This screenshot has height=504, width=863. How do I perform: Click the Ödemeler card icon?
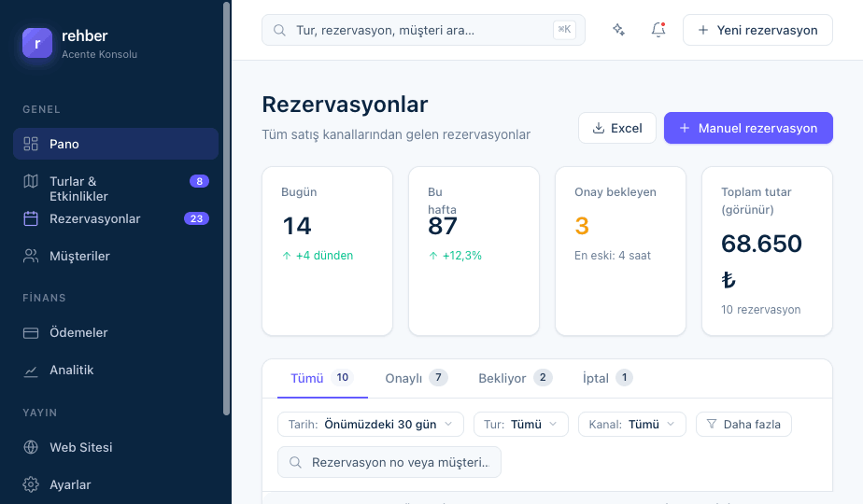31,333
